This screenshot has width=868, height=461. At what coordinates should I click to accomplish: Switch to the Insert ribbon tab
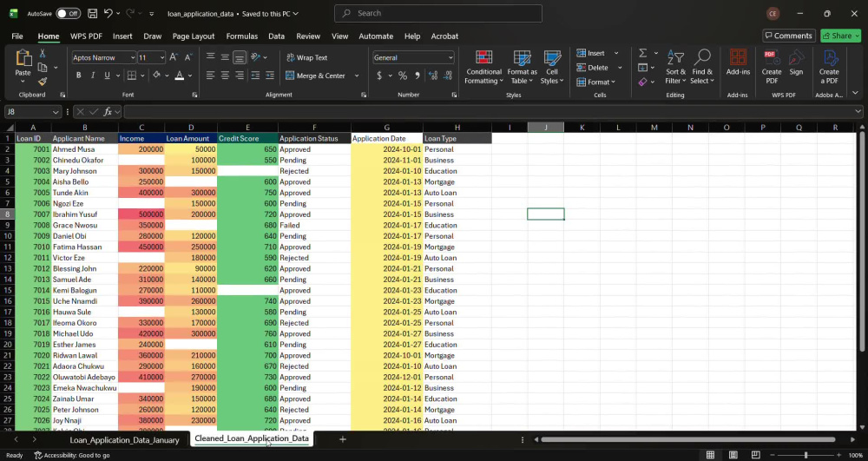[122, 36]
